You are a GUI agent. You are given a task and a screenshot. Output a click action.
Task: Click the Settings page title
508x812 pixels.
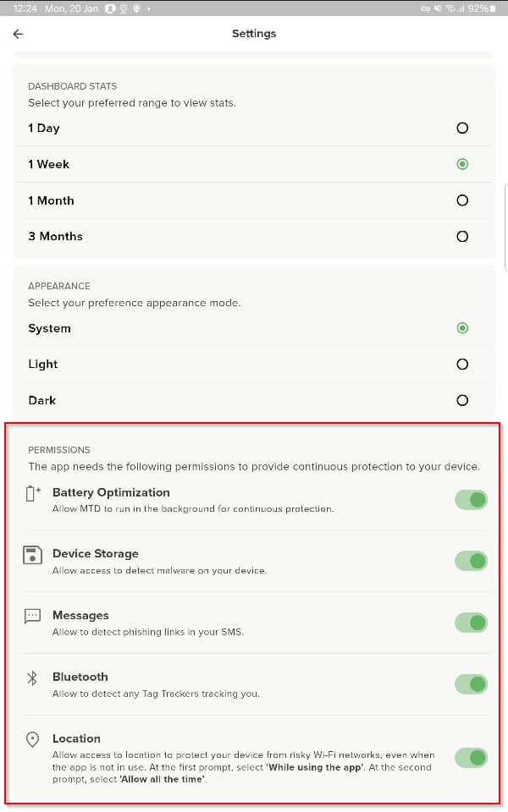click(x=254, y=34)
